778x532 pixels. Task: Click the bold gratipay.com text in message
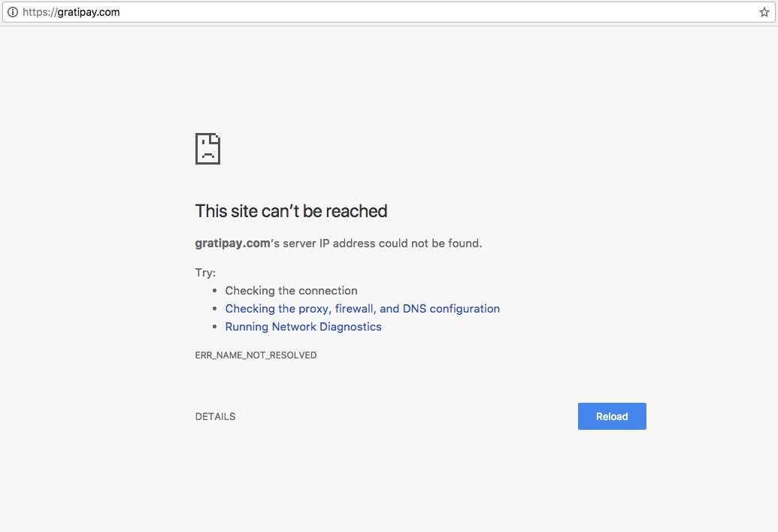[232, 243]
